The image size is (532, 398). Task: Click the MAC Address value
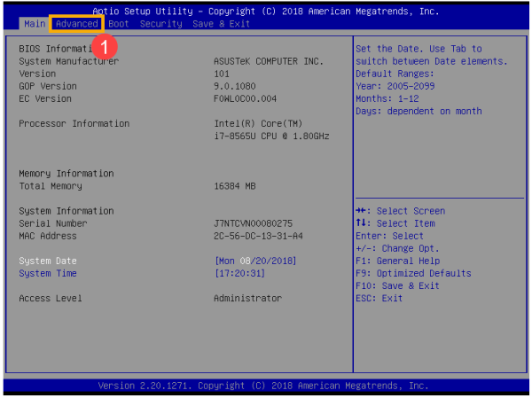click(258, 236)
